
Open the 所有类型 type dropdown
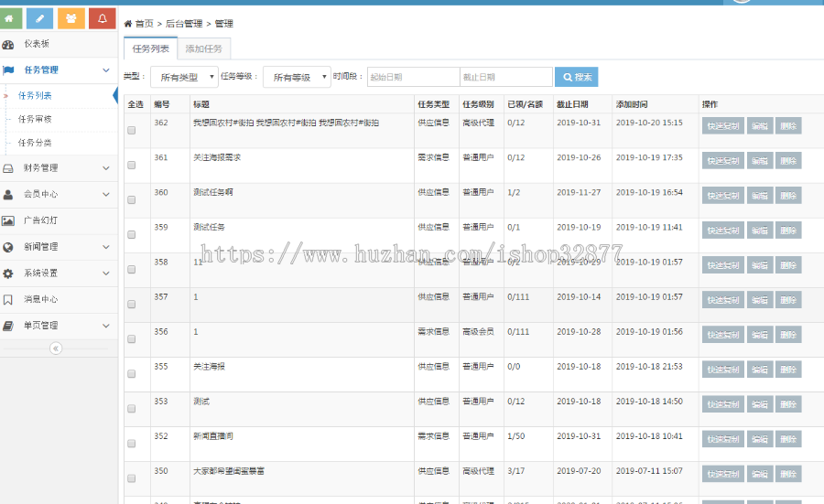(x=184, y=77)
